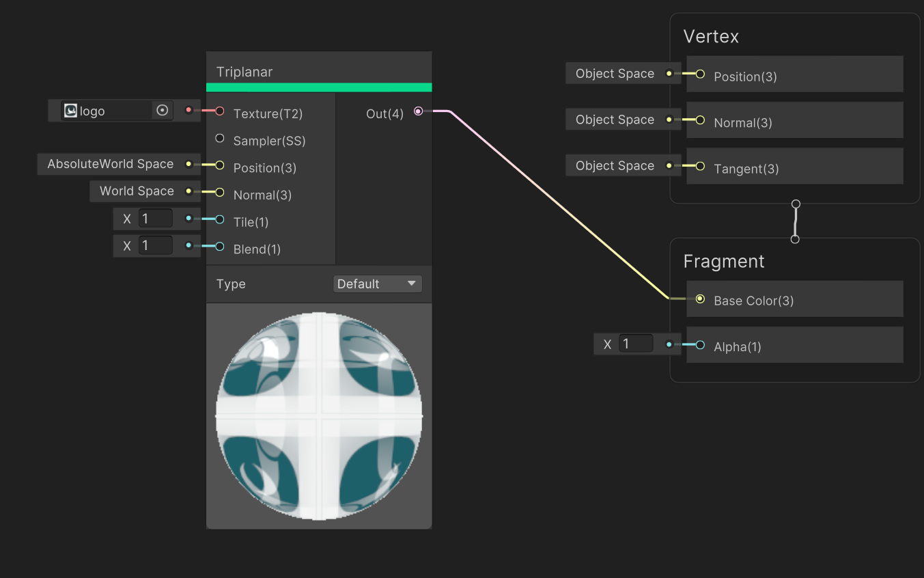Click the Normal(3) port on Vertex block
The image size is (924, 578).
[699, 120]
